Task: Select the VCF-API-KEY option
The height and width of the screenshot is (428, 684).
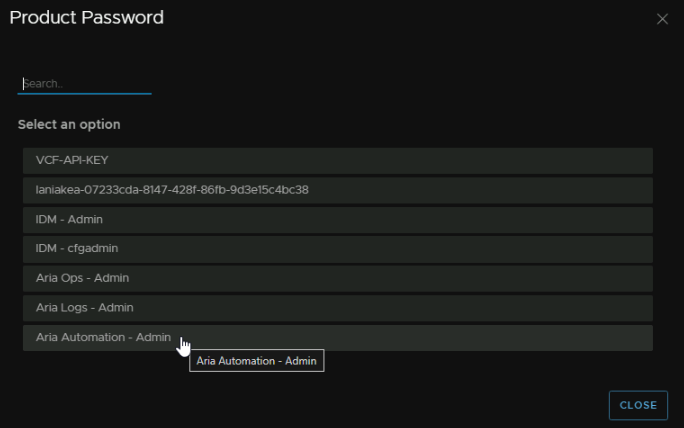Action: 338,161
